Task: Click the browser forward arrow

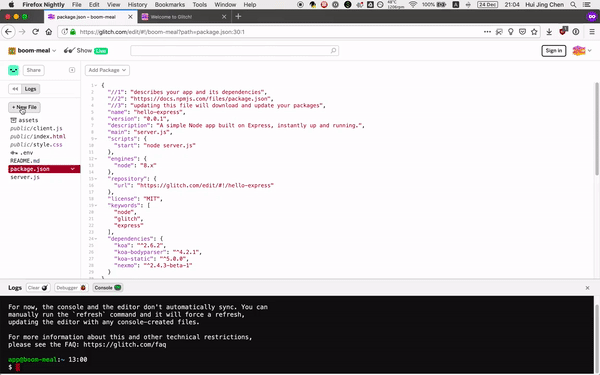Action: coord(22,32)
